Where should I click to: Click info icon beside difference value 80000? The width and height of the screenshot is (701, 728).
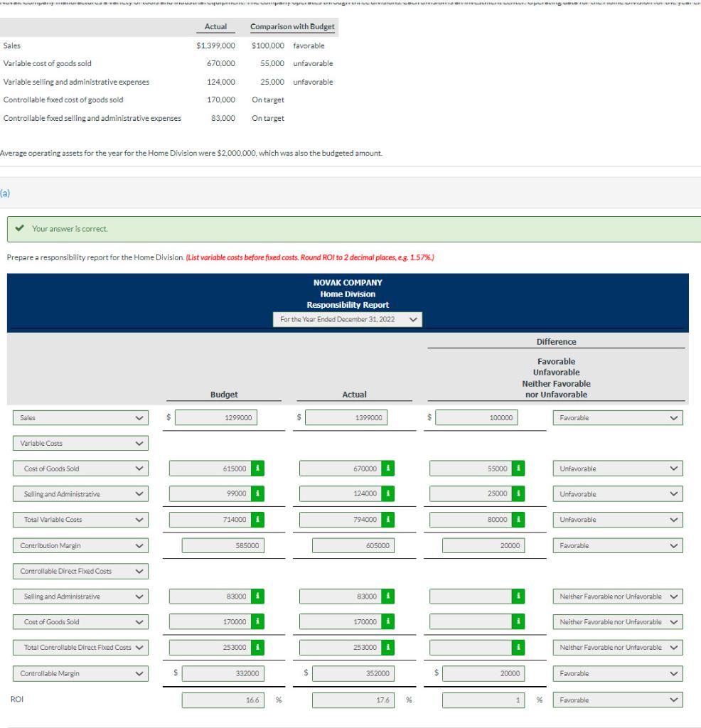[518, 520]
